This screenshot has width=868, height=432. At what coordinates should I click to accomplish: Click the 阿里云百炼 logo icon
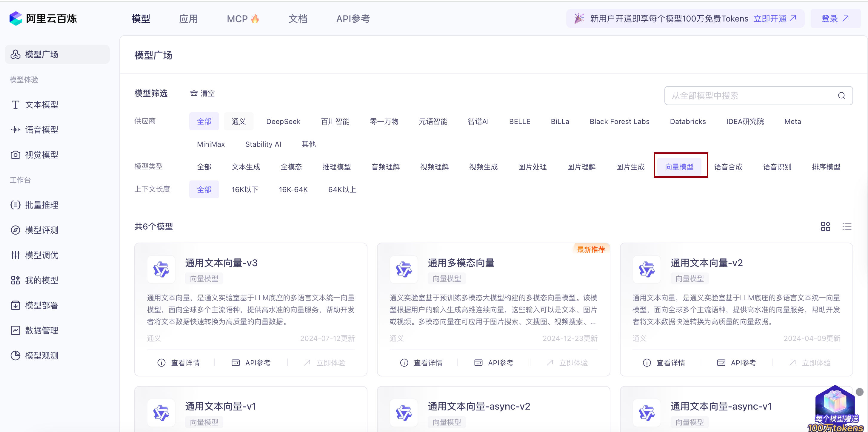[x=16, y=18]
